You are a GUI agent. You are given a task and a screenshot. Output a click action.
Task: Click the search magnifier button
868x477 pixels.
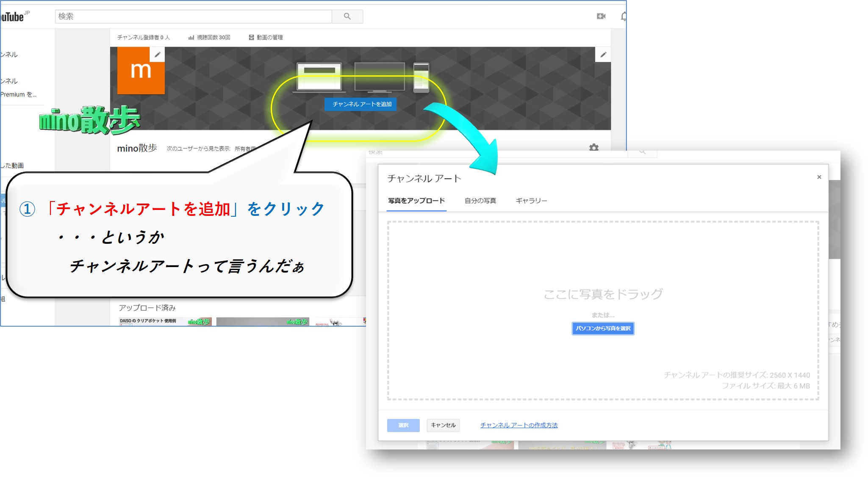pyautogui.click(x=347, y=17)
